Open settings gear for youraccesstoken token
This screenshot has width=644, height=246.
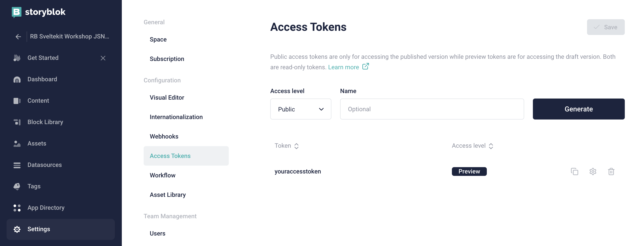(593, 172)
